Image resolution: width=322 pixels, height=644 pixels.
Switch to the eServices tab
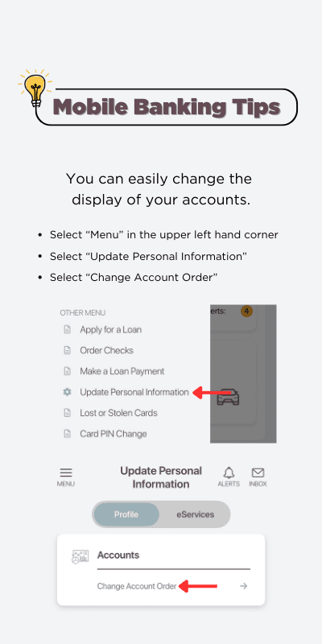coord(195,514)
